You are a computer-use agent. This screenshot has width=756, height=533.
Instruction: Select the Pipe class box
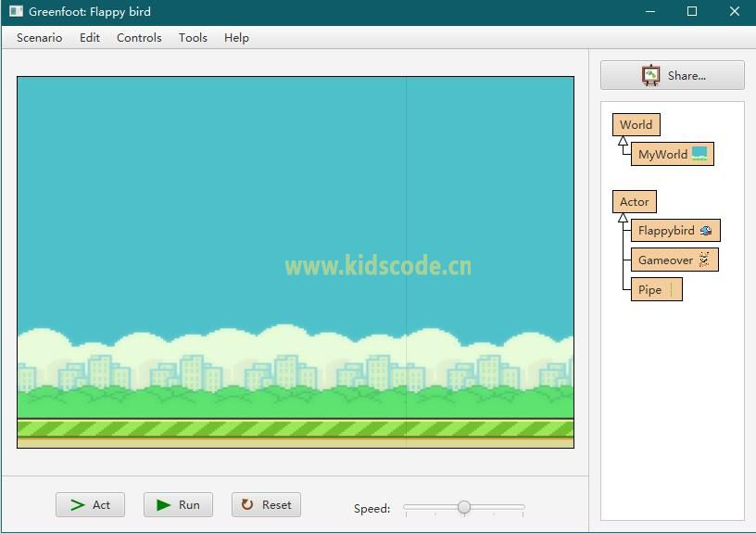(x=657, y=289)
